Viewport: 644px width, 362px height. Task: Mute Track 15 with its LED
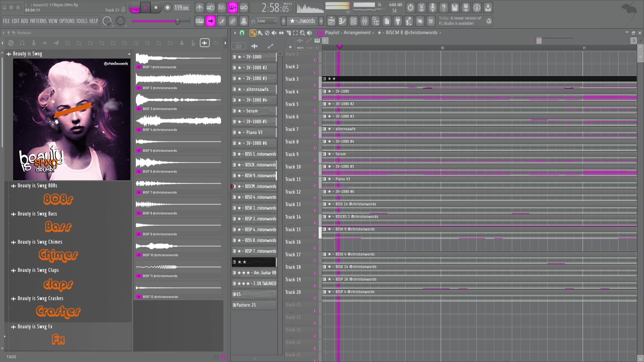coord(315,236)
